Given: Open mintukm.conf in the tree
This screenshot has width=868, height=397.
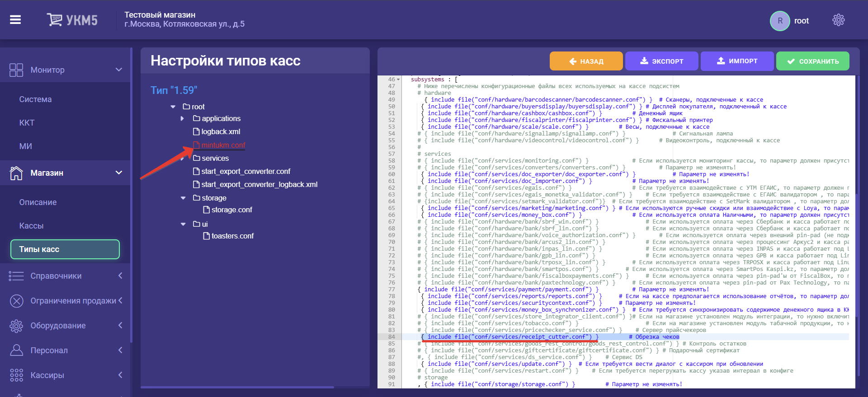Looking at the screenshot, I should pos(223,145).
